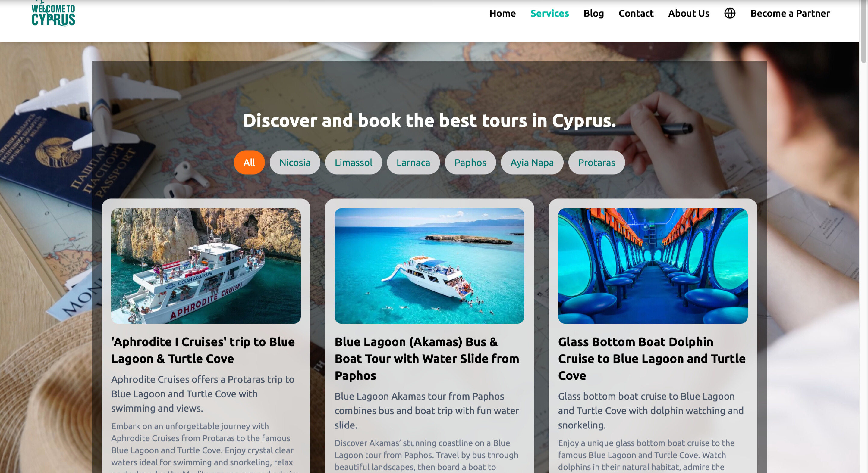
Task: Click the Become a Partner link
Action: click(790, 13)
